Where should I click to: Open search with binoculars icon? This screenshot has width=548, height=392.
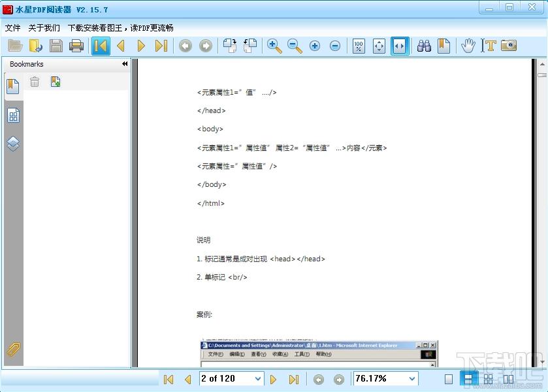[424, 46]
